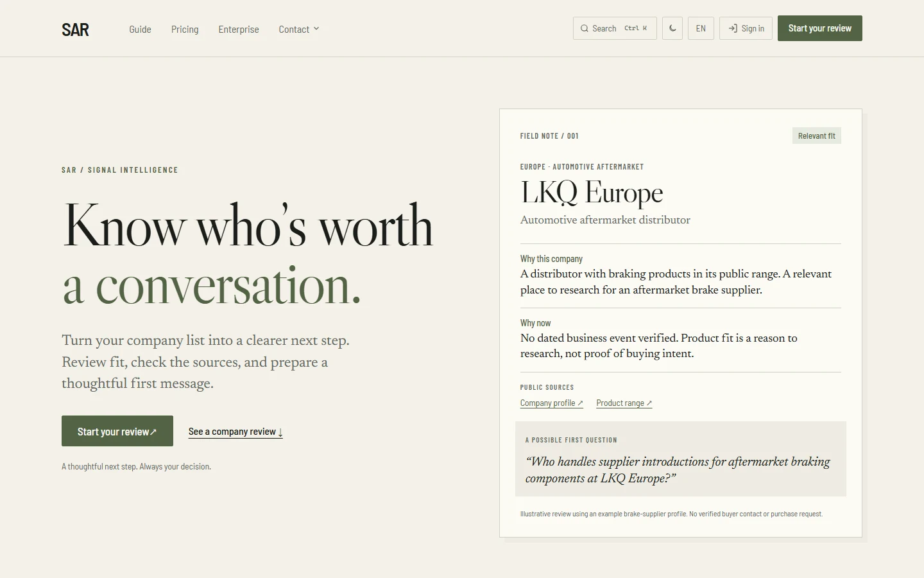Expand the Contact dropdown menu
Screen dimensions: 924x578
299,30
